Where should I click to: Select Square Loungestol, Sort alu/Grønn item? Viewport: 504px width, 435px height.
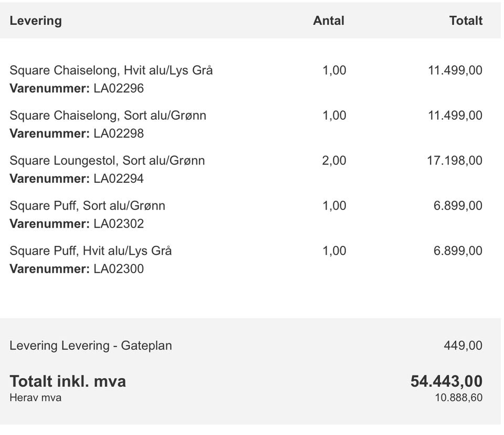pos(107,160)
